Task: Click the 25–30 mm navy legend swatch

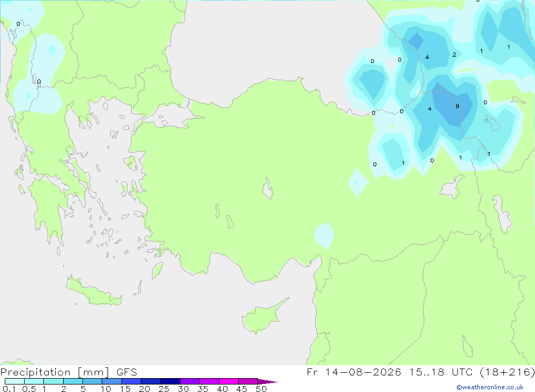Action: (170, 381)
